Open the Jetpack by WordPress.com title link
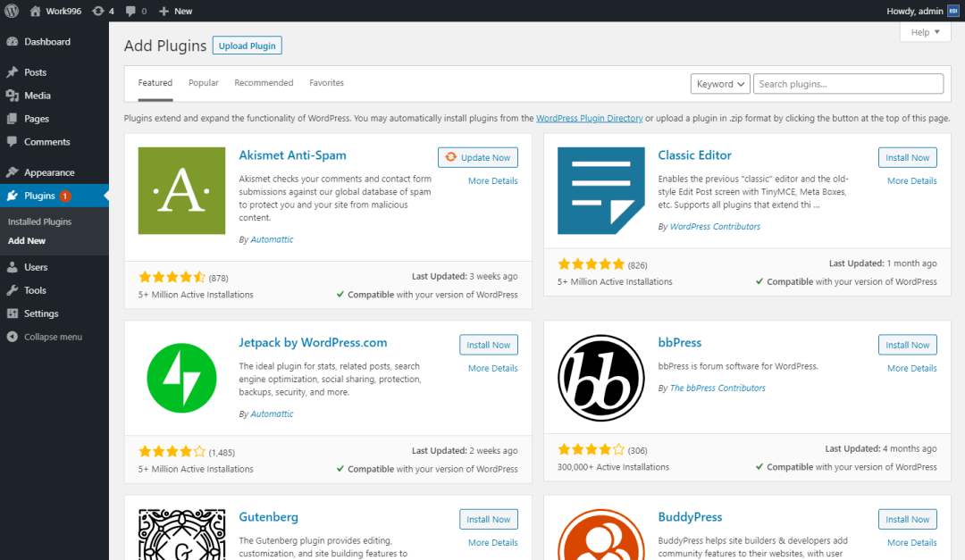Image resolution: width=965 pixels, height=560 pixels. tap(313, 343)
